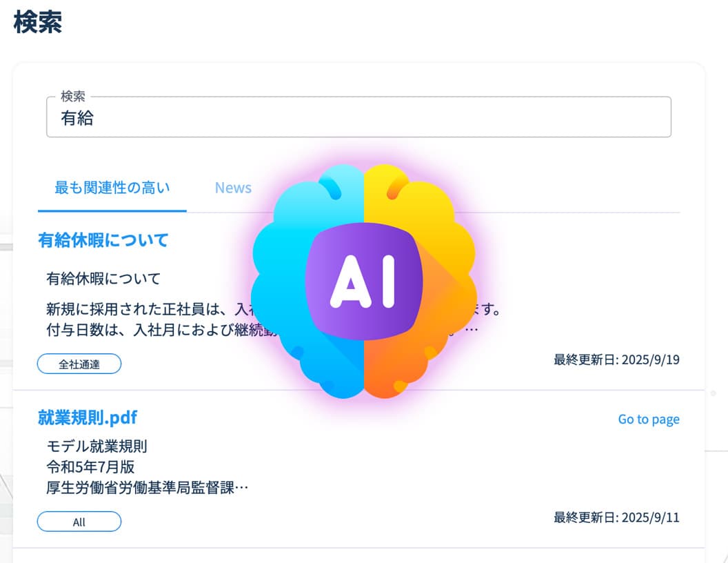This screenshot has height=563, width=728.
Task: Click the 有給休暇について snippet text below the title
Action: coord(103,279)
